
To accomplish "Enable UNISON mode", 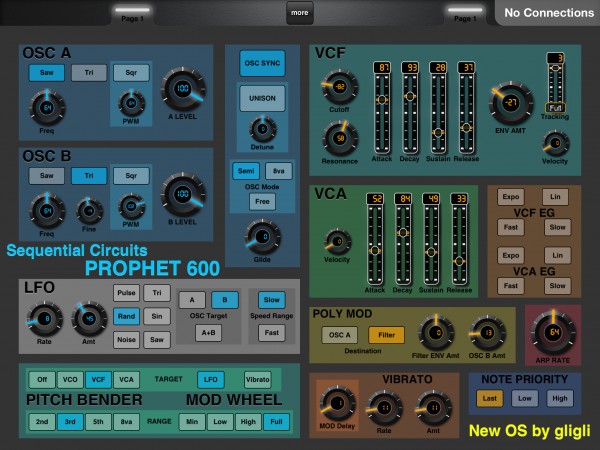I will pos(262,98).
